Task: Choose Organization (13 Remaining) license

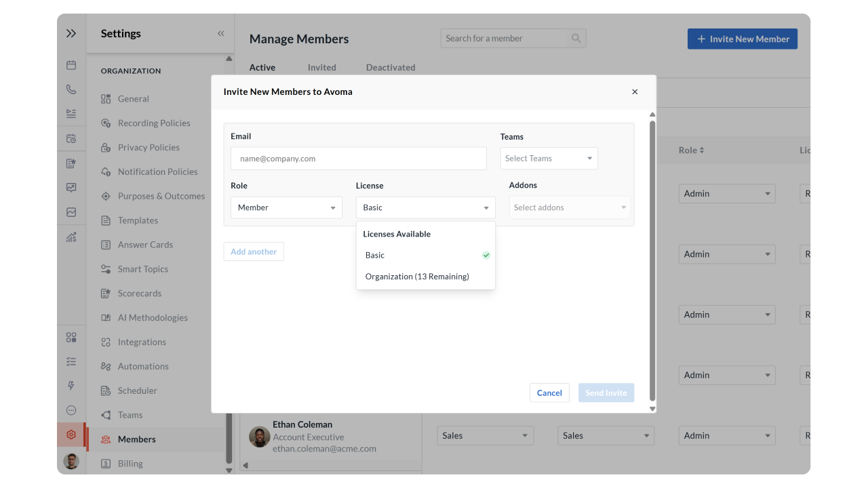Action: point(426,277)
